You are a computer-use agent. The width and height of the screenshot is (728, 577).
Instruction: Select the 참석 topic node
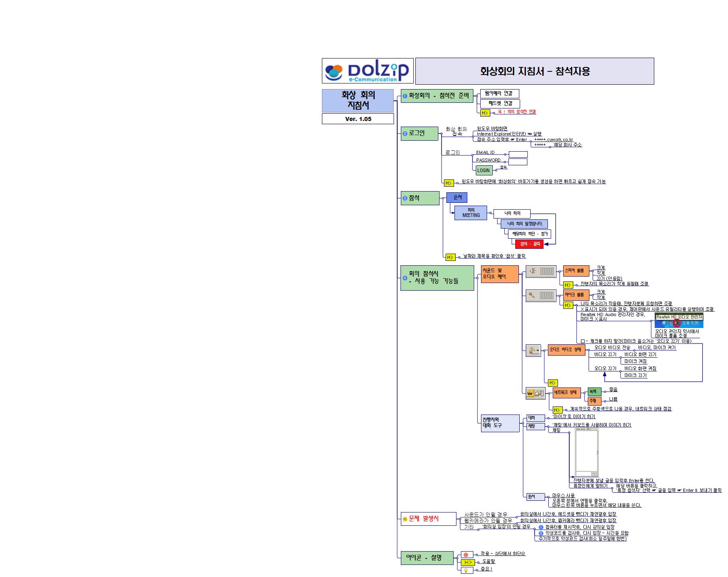420,198
